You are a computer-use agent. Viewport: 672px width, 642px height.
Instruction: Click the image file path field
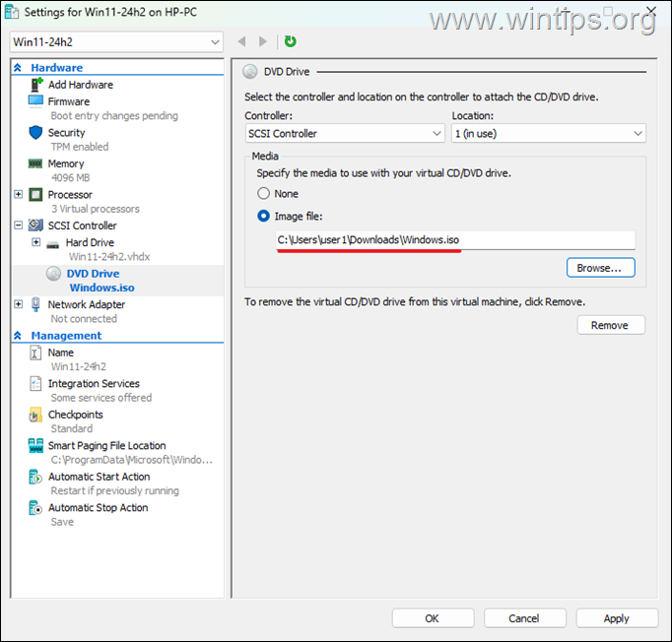(x=455, y=240)
